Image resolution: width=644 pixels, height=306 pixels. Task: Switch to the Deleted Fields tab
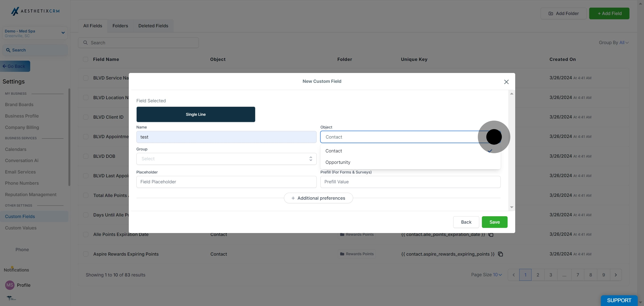153,26
